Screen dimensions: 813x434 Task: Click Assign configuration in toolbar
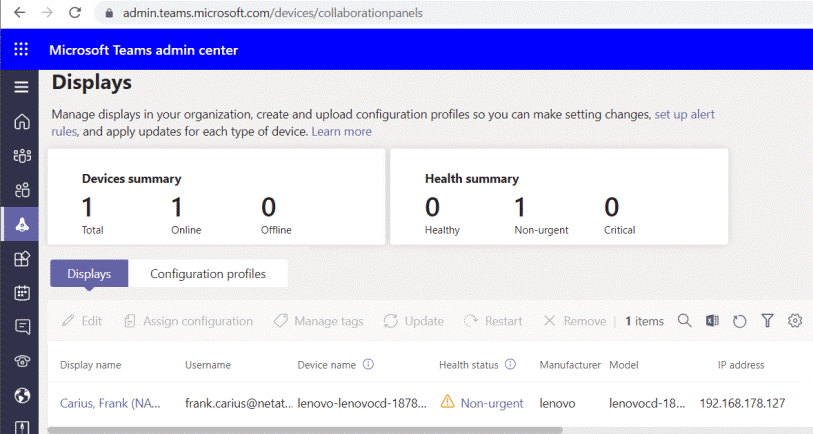pos(188,321)
